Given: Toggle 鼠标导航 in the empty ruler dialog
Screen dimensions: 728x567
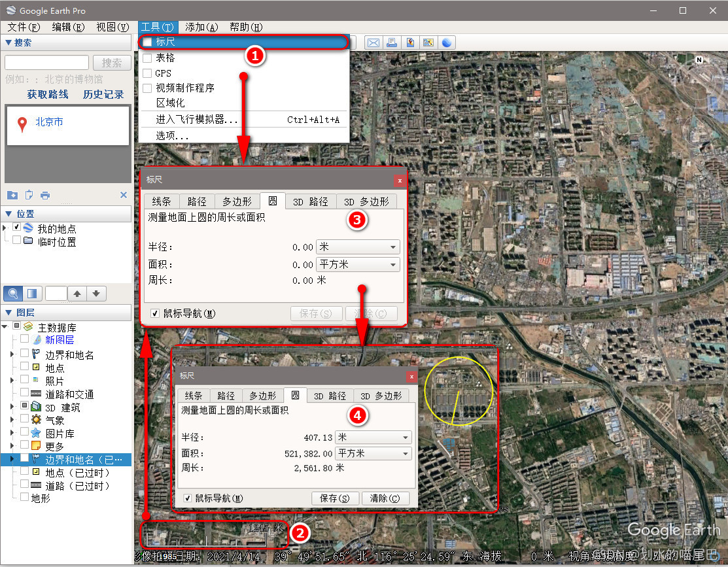Looking at the screenshot, I should click(155, 313).
